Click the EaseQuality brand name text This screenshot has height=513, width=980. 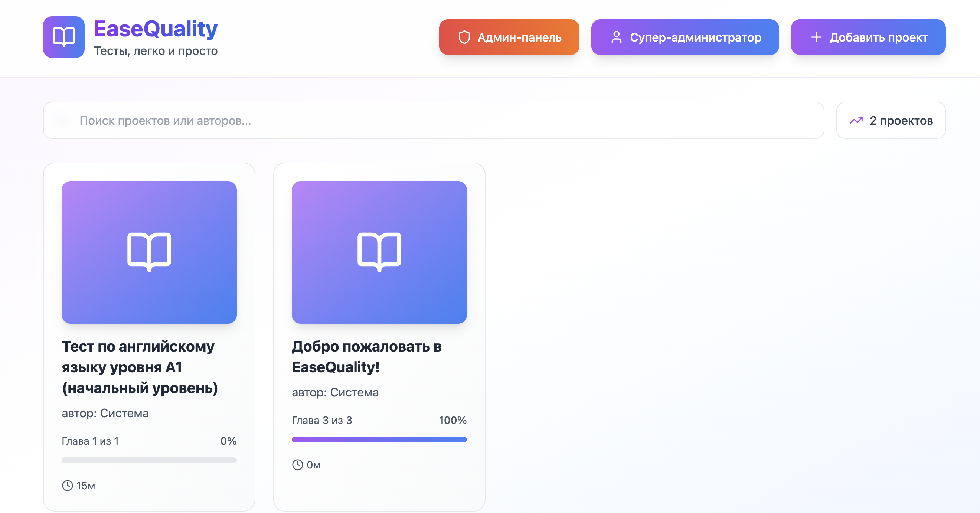(156, 29)
